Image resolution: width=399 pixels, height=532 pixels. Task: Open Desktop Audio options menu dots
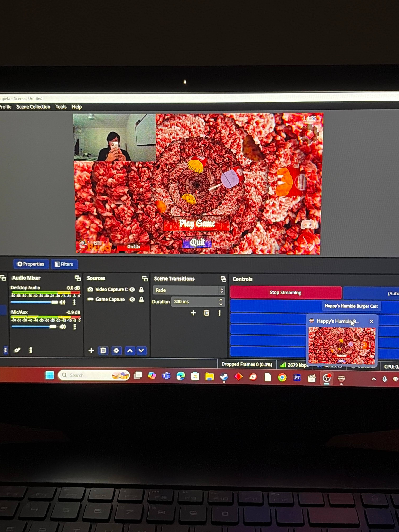pos(74,302)
